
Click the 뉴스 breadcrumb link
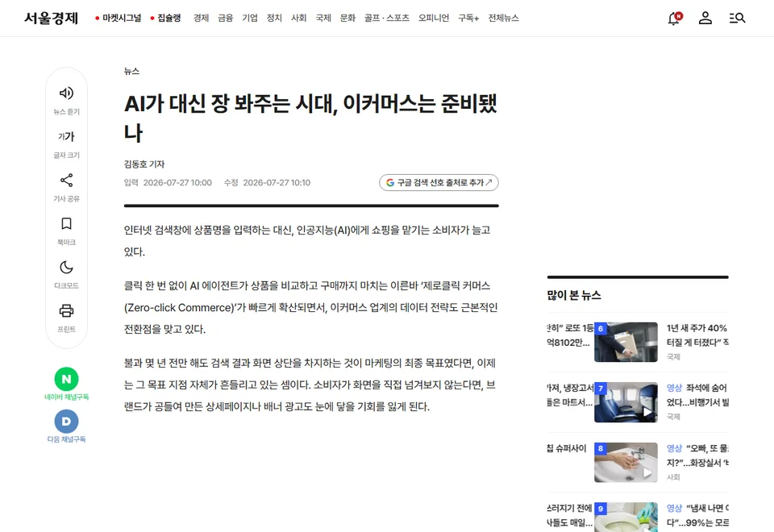click(131, 71)
